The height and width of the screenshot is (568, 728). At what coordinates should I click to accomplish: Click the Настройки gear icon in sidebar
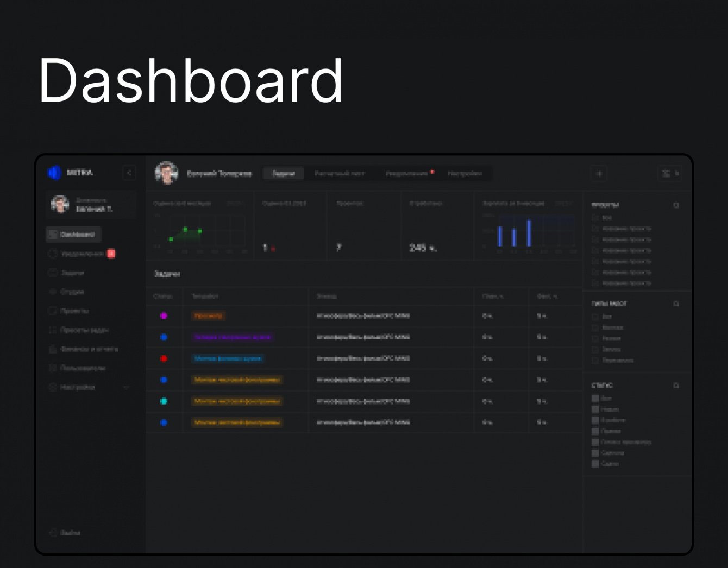pyautogui.click(x=53, y=387)
